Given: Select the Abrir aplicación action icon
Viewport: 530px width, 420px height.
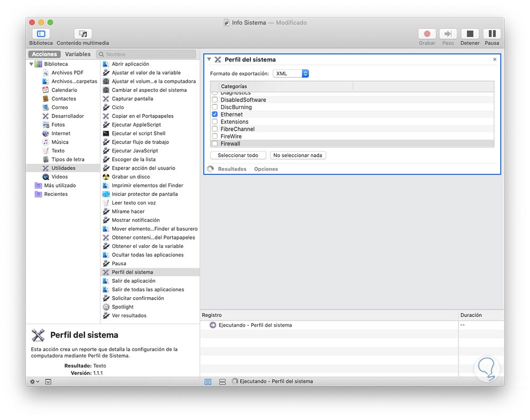Looking at the screenshot, I should click(106, 64).
